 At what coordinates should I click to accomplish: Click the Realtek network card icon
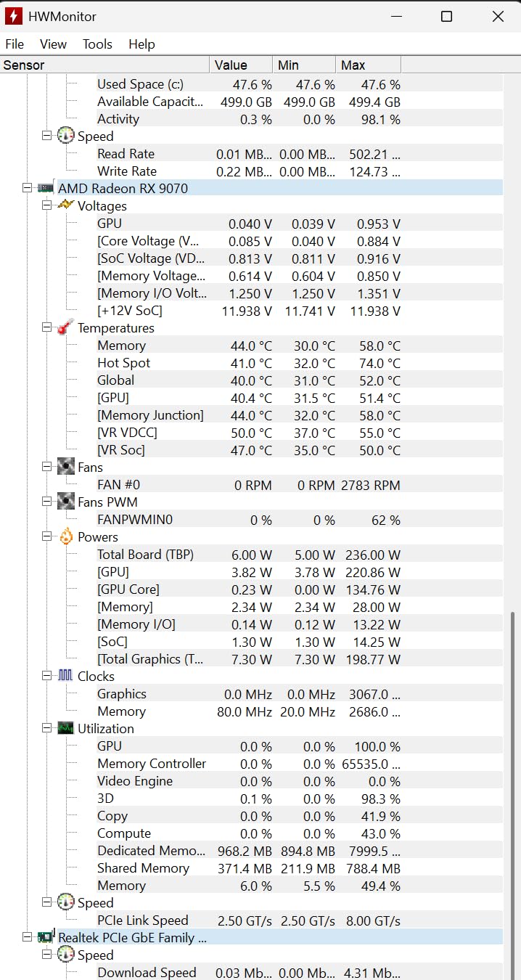tap(46, 936)
